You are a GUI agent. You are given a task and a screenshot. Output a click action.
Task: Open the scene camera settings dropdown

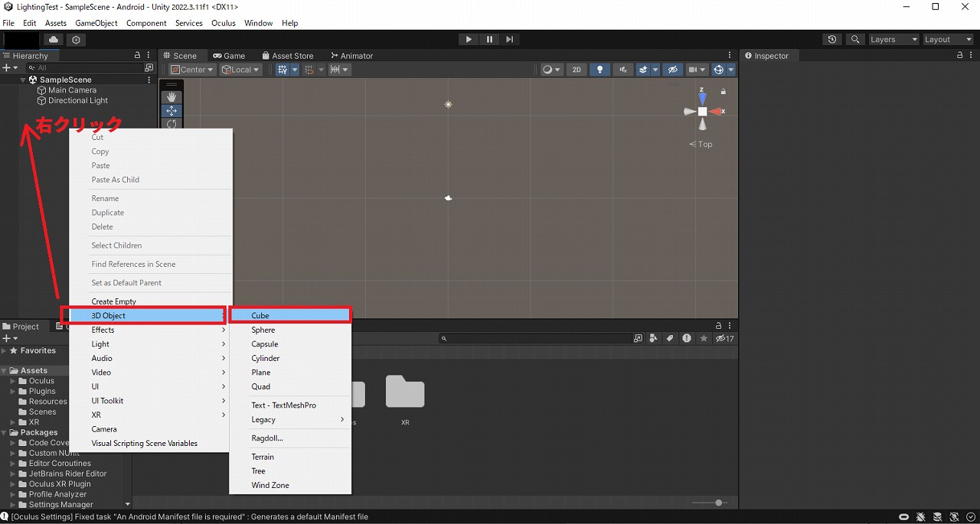pyautogui.click(x=697, y=70)
